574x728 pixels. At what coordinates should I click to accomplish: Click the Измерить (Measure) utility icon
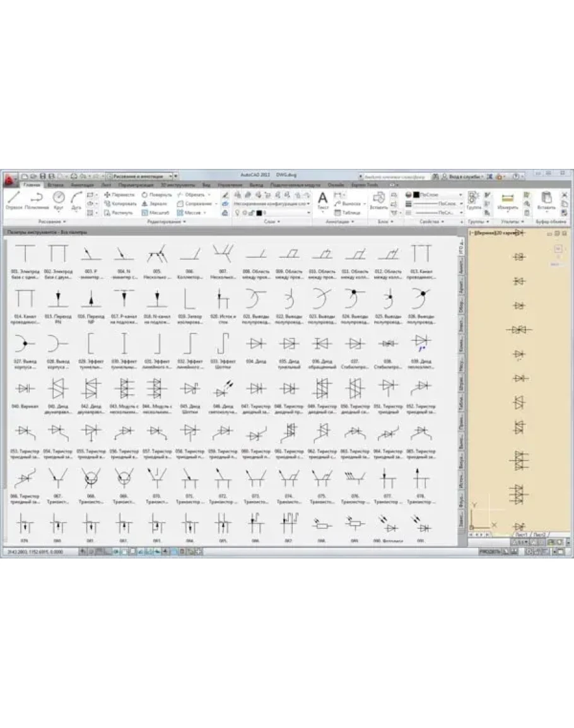point(507,199)
